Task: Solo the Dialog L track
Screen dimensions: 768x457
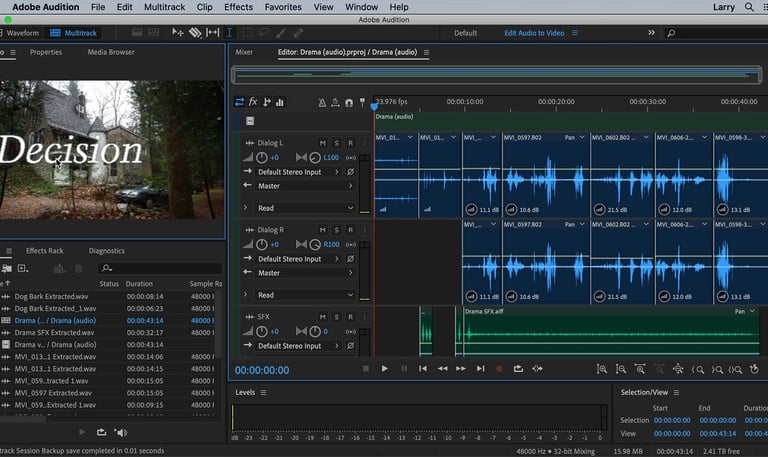Action: pos(336,143)
